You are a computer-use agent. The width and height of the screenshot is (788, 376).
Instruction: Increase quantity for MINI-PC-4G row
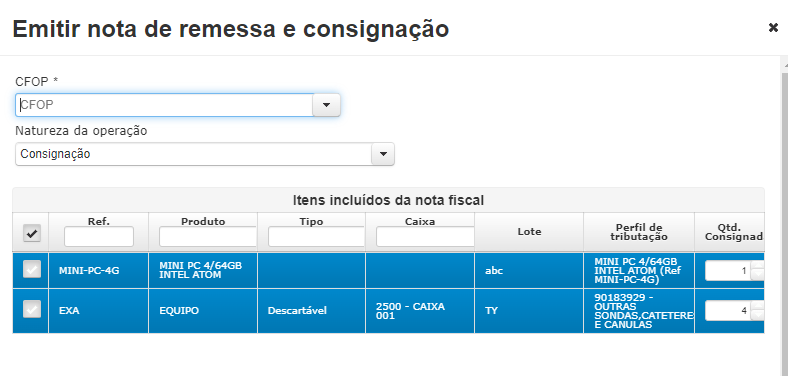coord(757,266)
